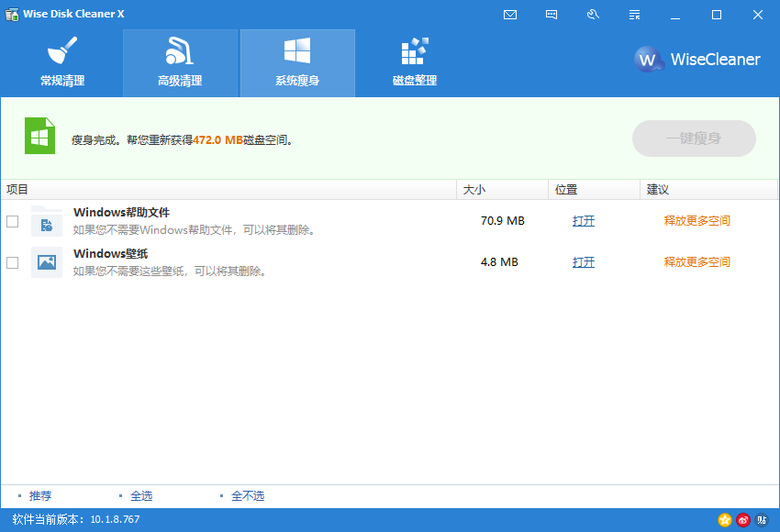Maximize the Wise Disk Cleaner window
This screenshot has width=780, height=532.
pos(717,15)
